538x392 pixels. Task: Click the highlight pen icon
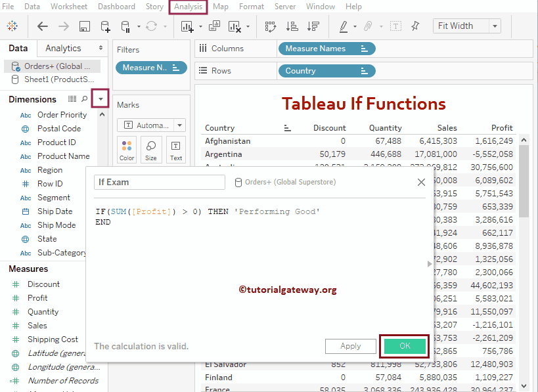(x=344, y=26)
